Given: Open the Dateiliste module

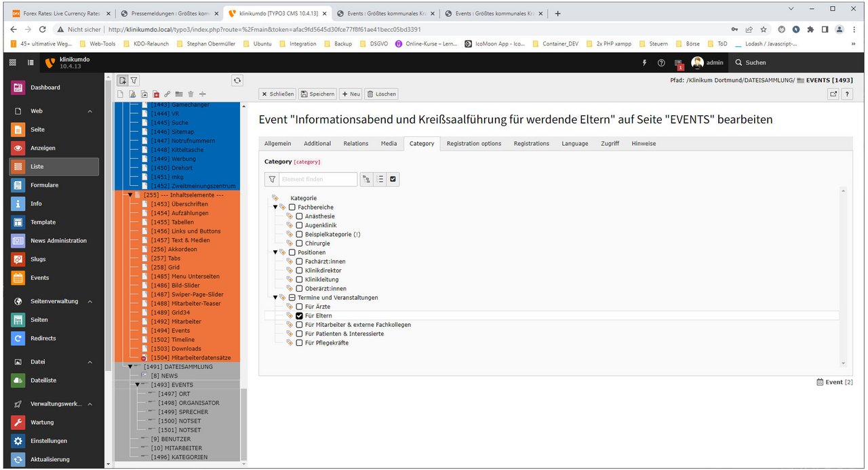Looking at the screenshot, I should [54, 380].
